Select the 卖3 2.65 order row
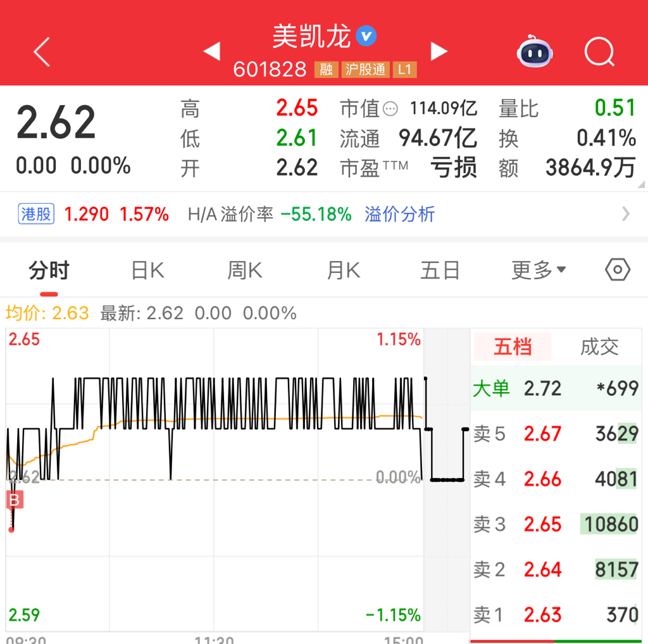This screenshot has width=648, height=644. coord(556,524)
